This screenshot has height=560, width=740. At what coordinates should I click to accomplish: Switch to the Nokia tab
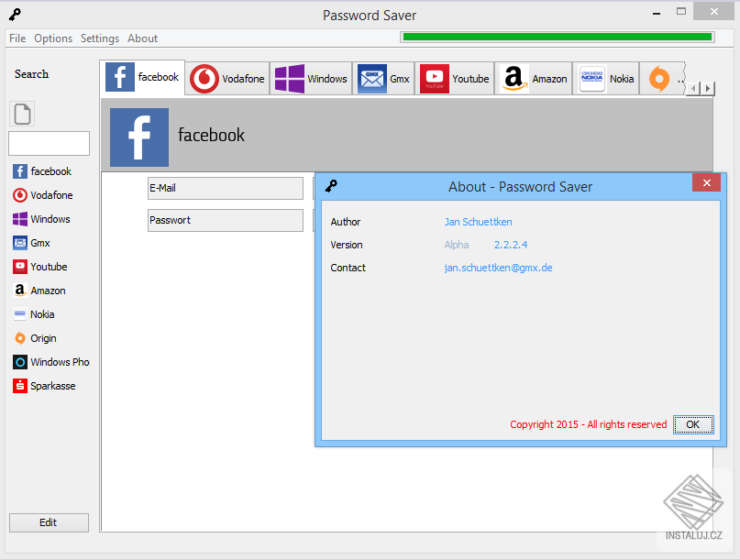click(606, 79)
